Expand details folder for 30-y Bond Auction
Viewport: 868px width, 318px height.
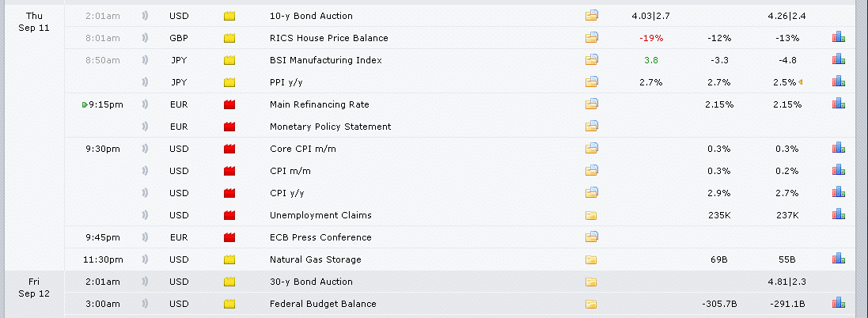pyautogui.click(x=592, y=281)
